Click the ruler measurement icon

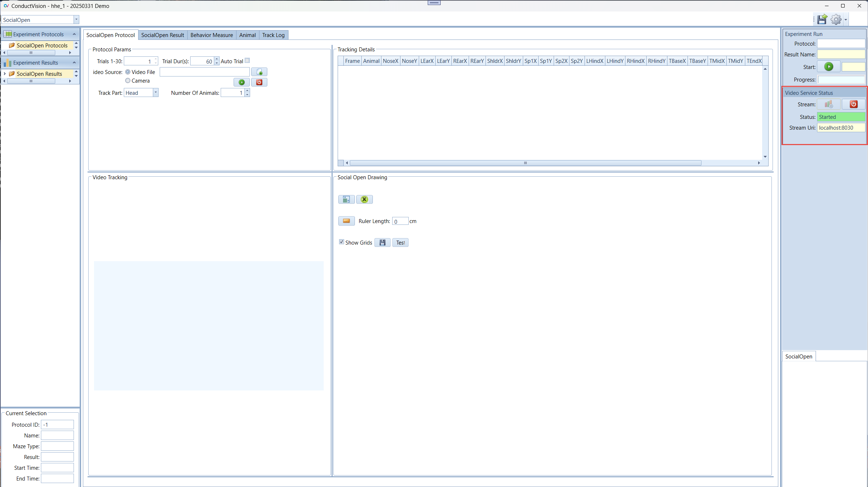(x=346, y=221)
